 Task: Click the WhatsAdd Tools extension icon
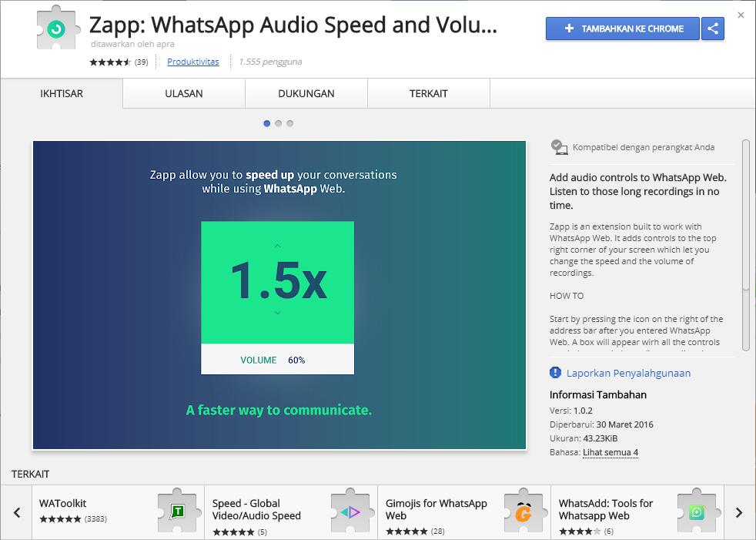coord(697,511)
